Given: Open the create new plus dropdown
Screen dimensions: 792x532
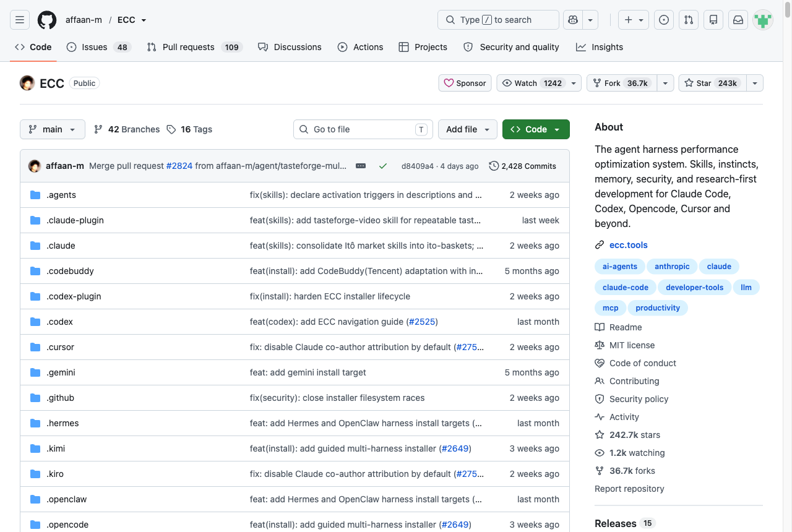Looking at the screenshot, I should point(634,20).
